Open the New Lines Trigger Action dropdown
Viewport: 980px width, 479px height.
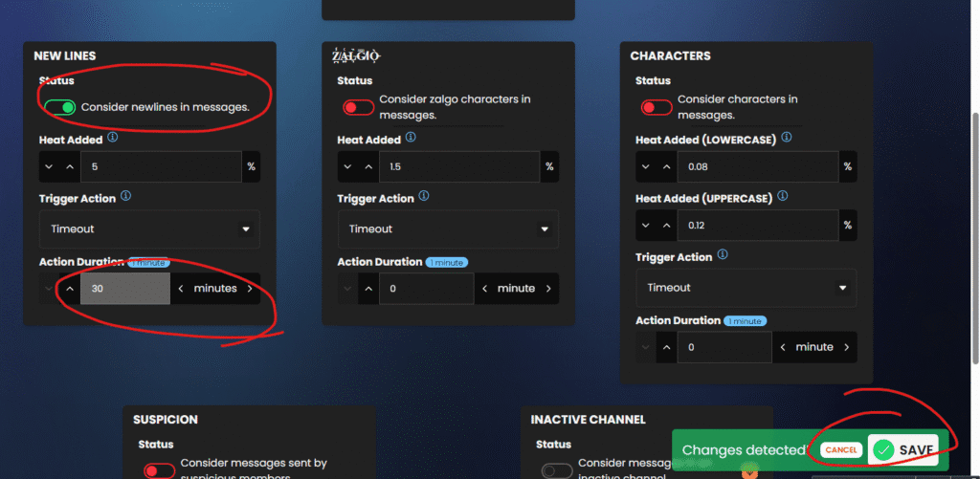click(149, 229)
